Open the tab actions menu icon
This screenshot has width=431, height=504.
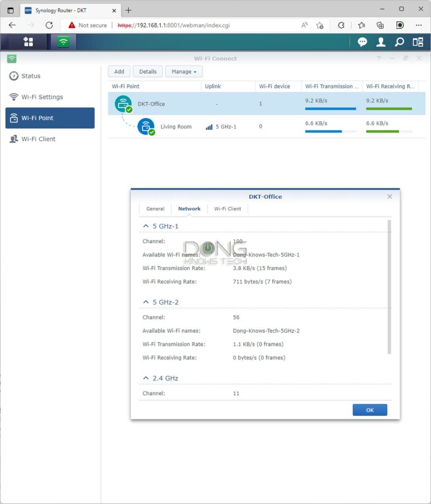[x=10, y=10]
